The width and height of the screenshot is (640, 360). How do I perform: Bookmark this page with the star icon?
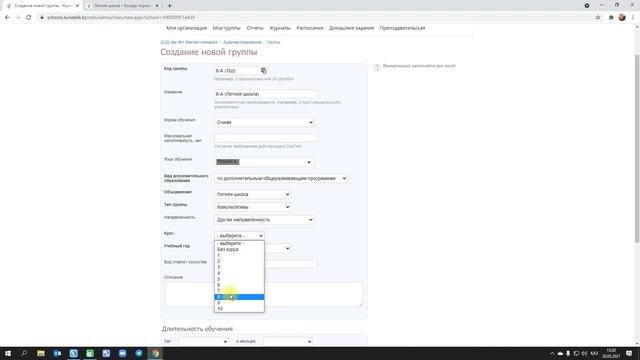click(598, 18)
